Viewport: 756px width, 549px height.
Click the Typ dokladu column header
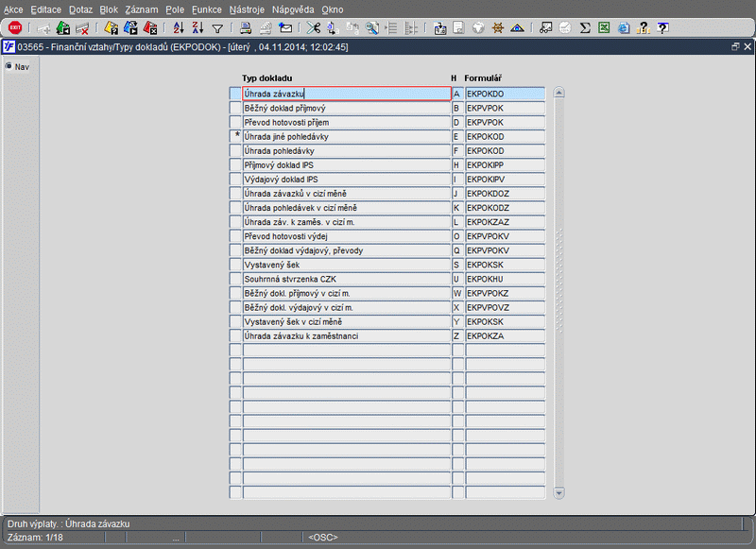pos(267,78)
